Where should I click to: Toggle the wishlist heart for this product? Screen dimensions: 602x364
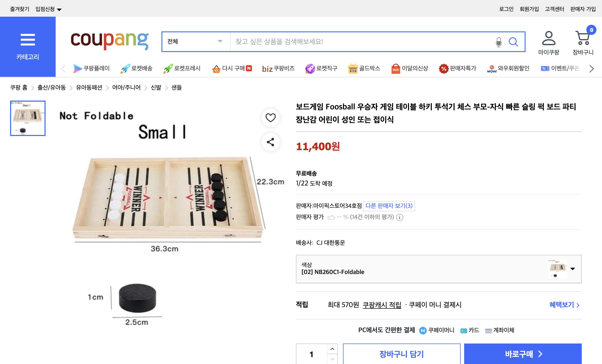[x=270, y=117]
